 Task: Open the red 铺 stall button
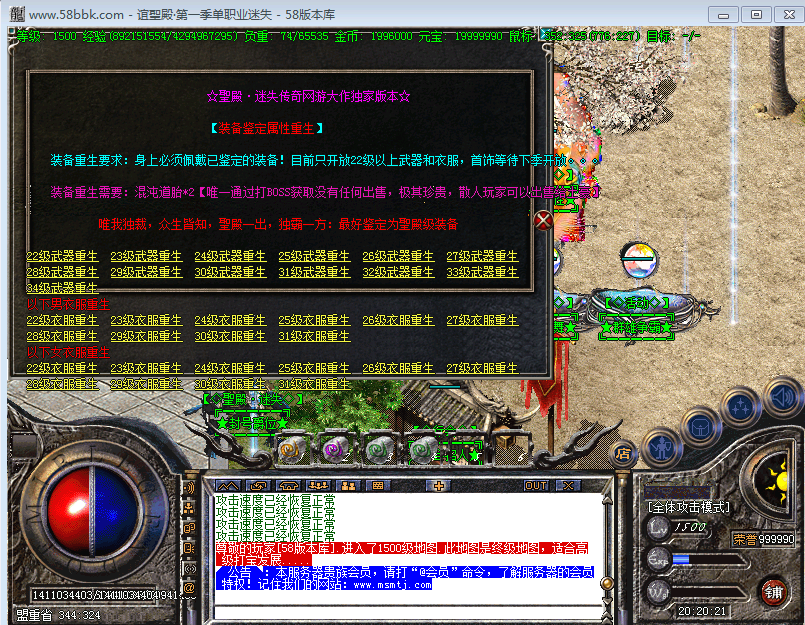[x=773, y=593]
